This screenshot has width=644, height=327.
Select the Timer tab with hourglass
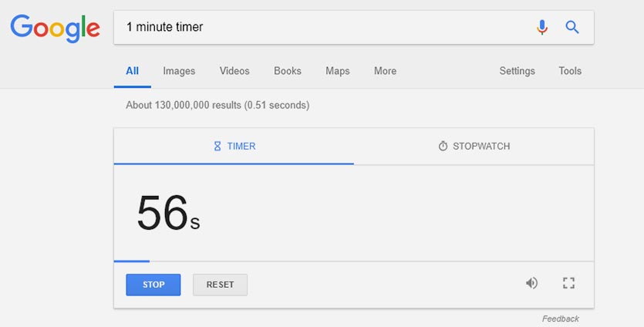234,146
